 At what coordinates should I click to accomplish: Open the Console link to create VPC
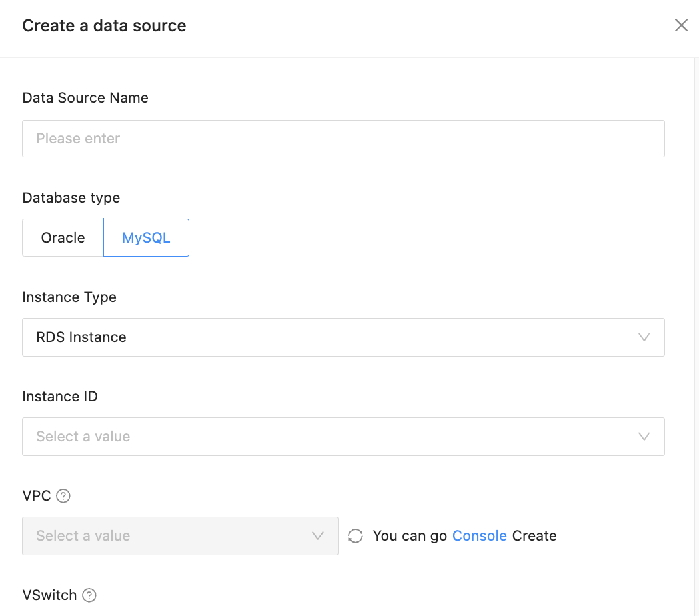pos(479,536)
